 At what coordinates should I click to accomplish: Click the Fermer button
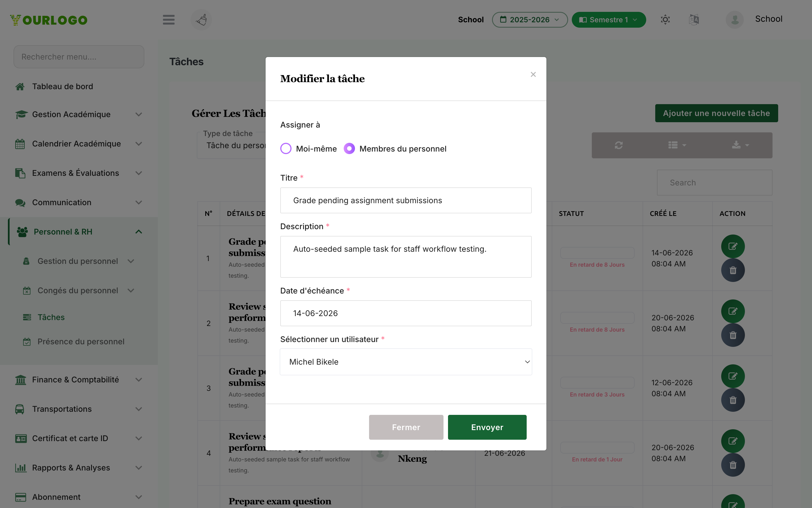pyautogui.click(x=406, y=427)
